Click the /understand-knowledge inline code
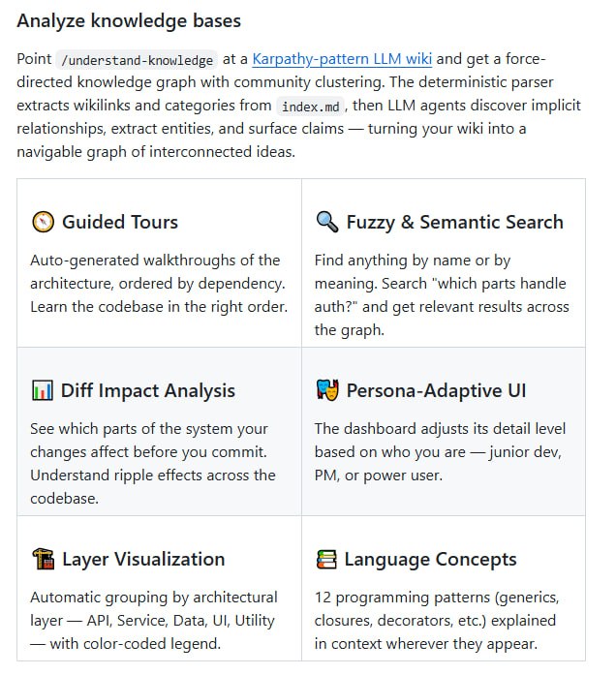The height and width of the screenshot is (675, 616). coord(137,59)
